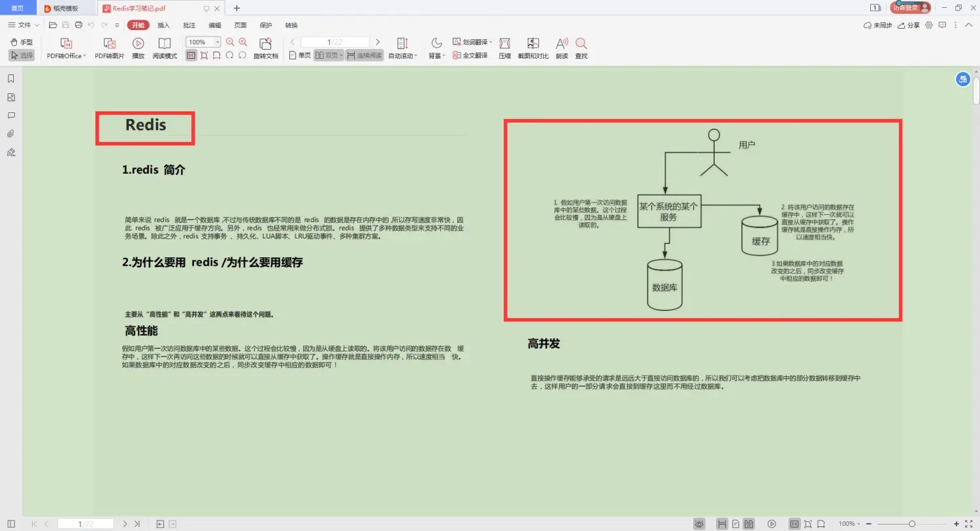Viewport: 980px width, 531px height.
Task: Toggle continuous reading (连续阅读)
Action: tap(365, 56)
